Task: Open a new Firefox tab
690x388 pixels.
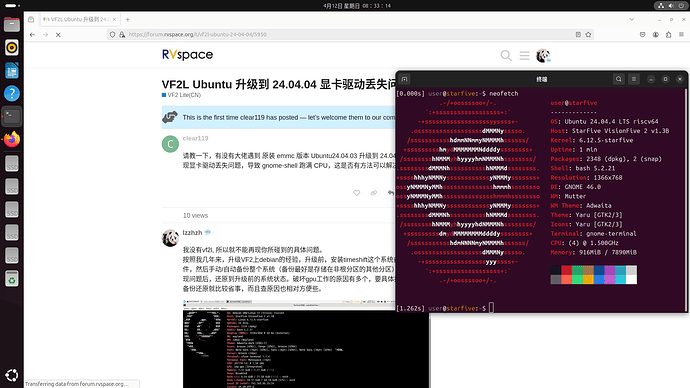Action: [x=128, y=19]
